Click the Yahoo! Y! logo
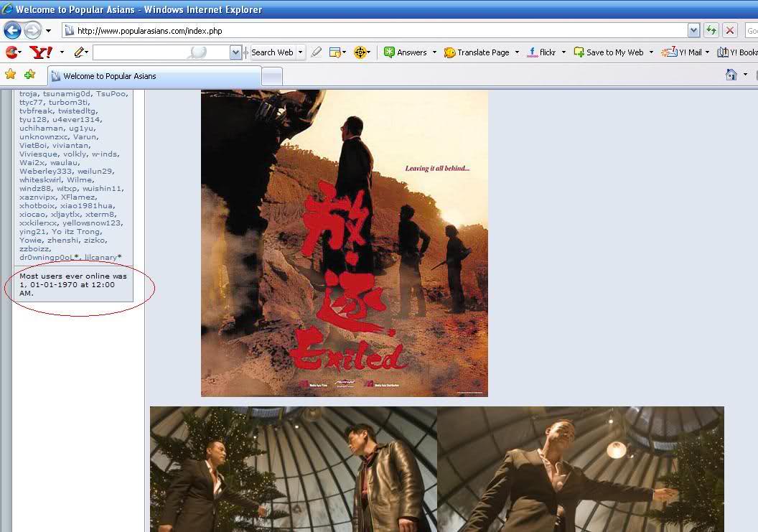Screen dimensions: 758x532 (x=41, y=52)
